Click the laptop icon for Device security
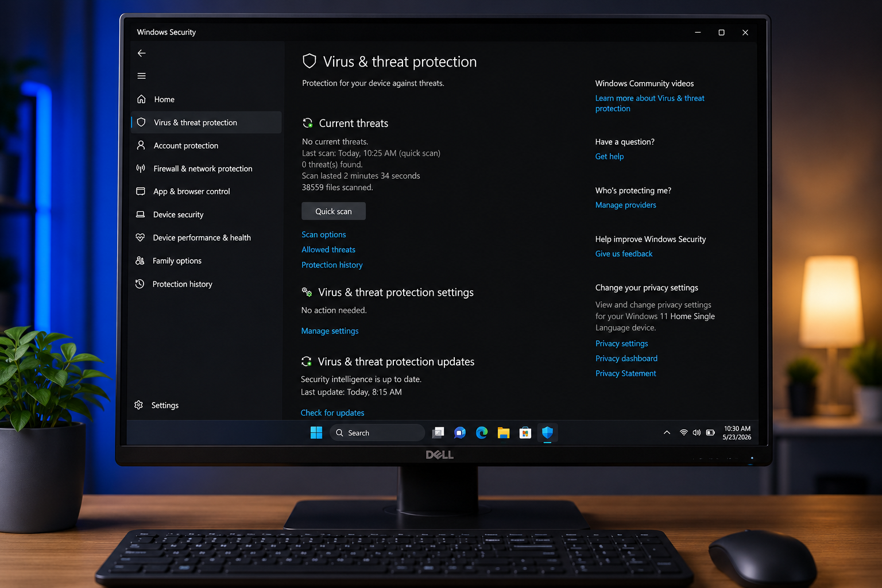 coord(140,214)
